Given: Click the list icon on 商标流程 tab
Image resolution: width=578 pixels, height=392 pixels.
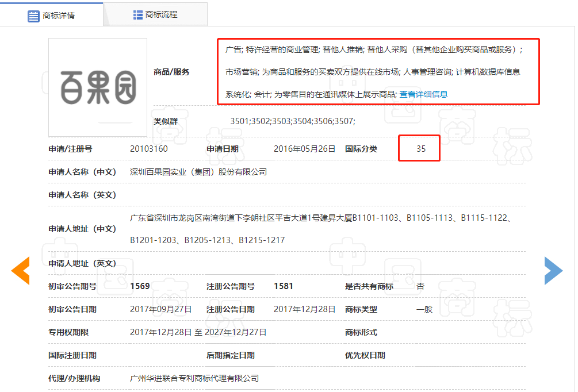Looking at the screenshot, I should pos(138,14).
